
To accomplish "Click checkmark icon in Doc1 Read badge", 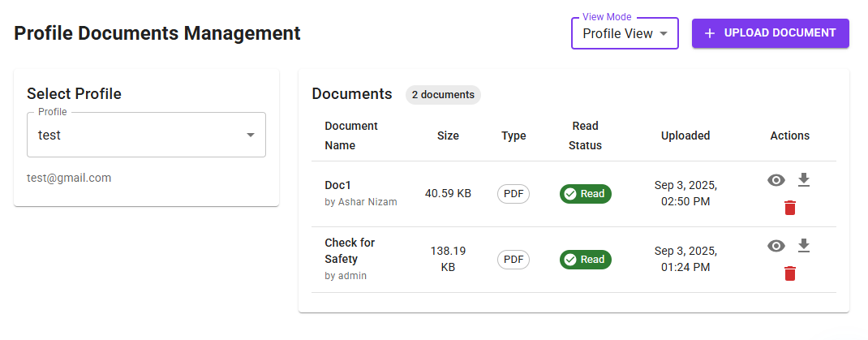I will (570, 194).
